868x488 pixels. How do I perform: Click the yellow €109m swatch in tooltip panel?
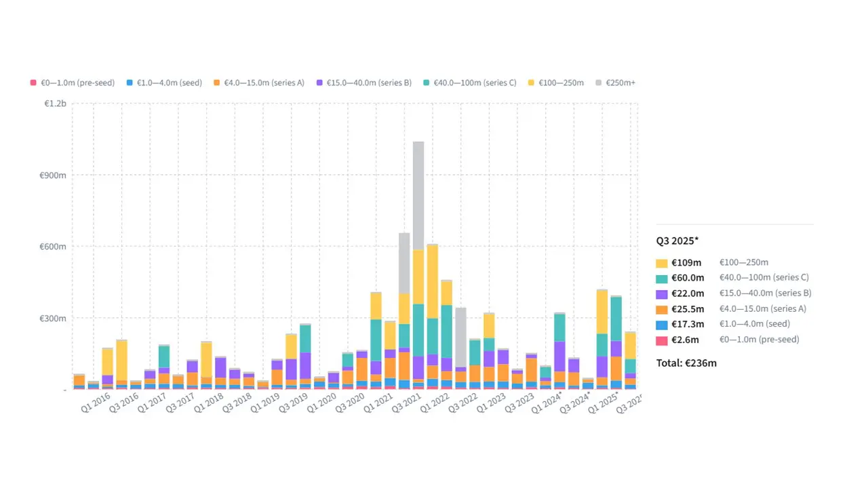pos(662,263)
